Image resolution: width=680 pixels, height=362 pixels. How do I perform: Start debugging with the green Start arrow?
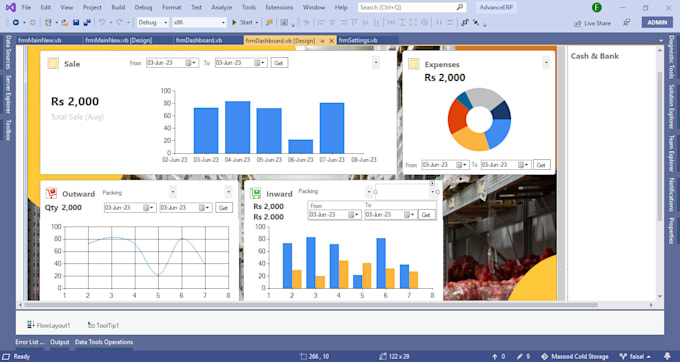tap(234, 23)
